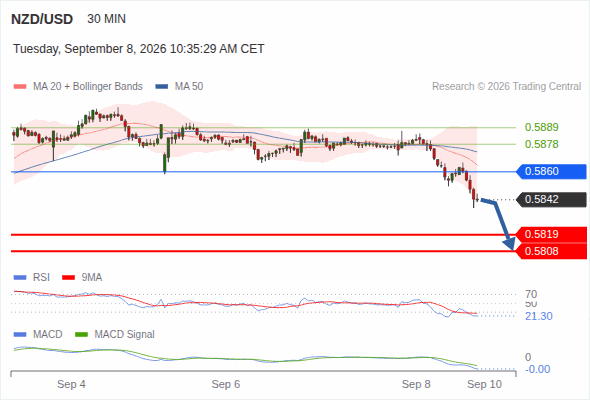Click the Sep 4 date axis label
The image size is (590, 400).
[71, 385]
